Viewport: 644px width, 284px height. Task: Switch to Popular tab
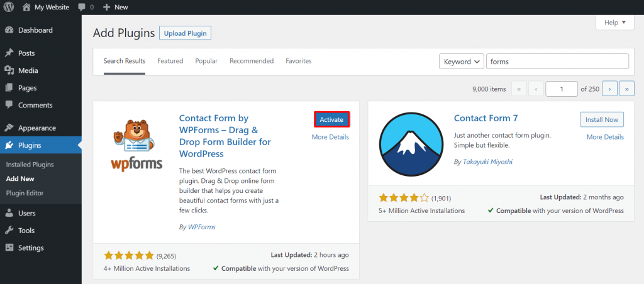point(206,61)
